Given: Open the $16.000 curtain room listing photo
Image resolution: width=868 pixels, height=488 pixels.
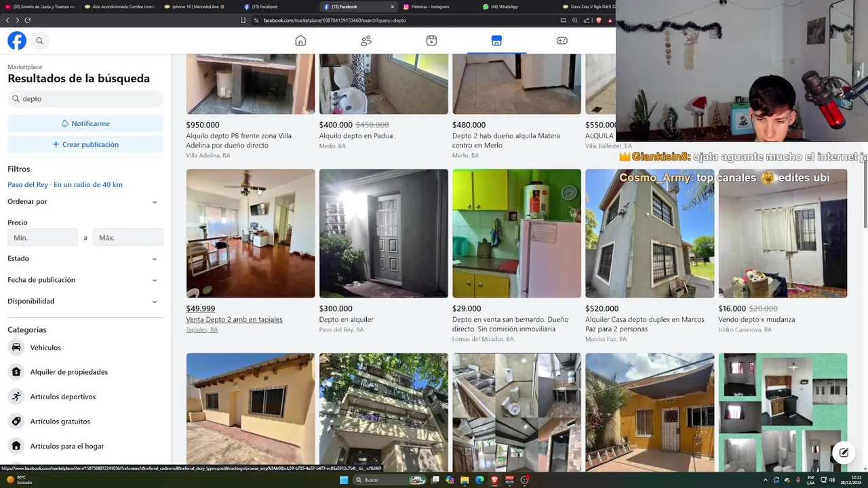Looking at the screenshot, I should coord(783,233).
